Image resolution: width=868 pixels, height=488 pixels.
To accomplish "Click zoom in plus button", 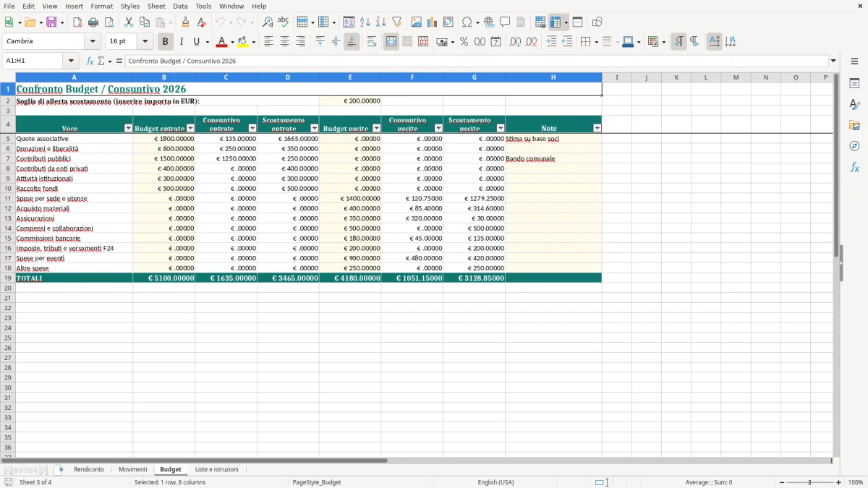I will tap(839, 482).
